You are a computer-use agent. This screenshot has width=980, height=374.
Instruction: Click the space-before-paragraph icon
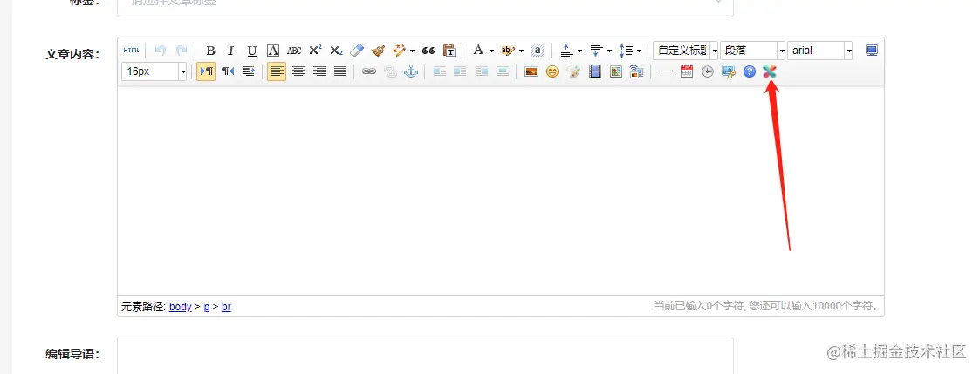point(566,51)
